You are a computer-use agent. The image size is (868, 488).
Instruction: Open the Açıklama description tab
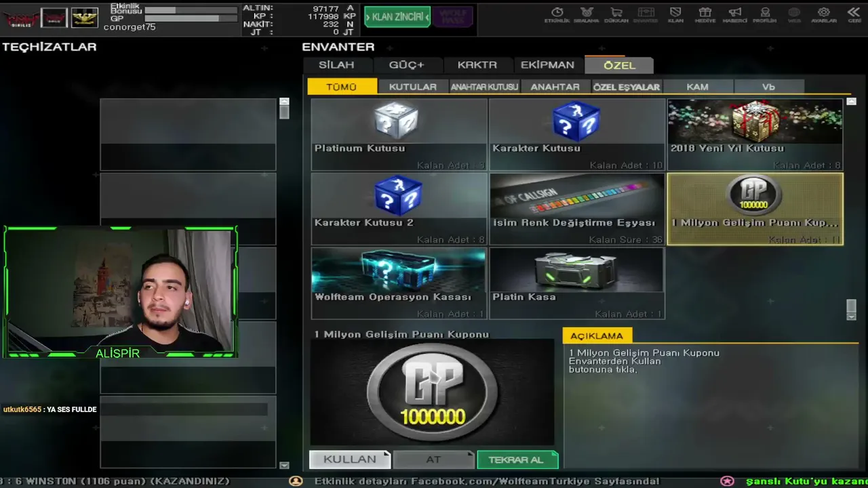(x=597, y=335)
